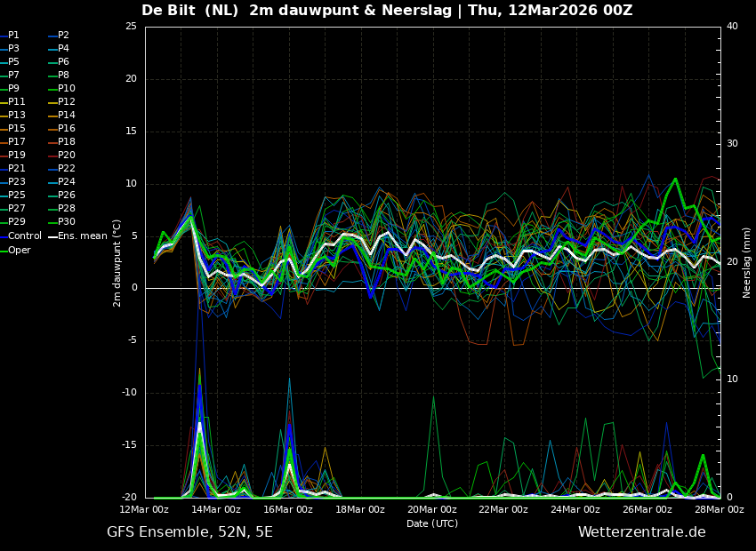The height and width of the screenshot is (551, 756).
Task: Click the P19 legend item
Action: (17, 156)
